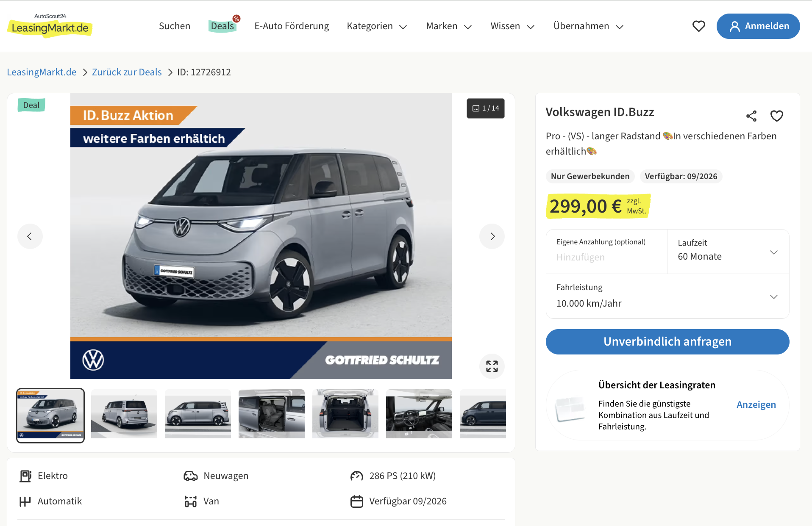Screen dimensions: 812x526
Task: Click Zurück zur Deals breadcrumb link
Action: [x=127, y=72]
